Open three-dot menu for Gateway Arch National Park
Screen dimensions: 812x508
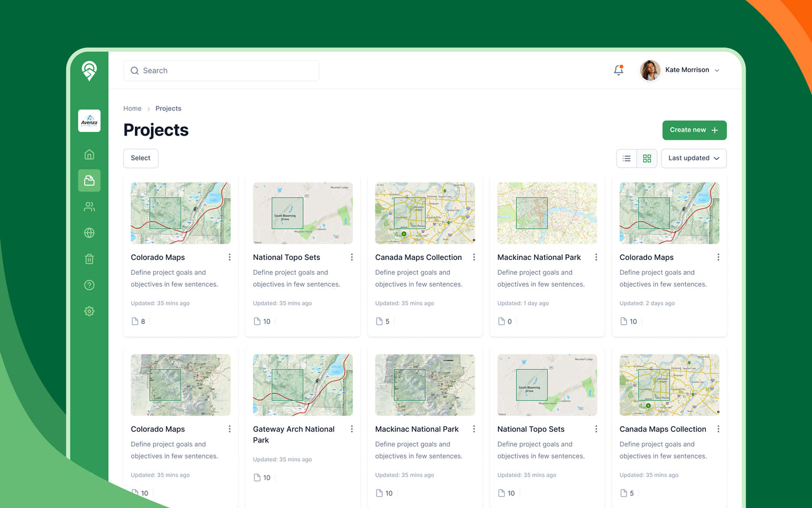coord(352,429)
